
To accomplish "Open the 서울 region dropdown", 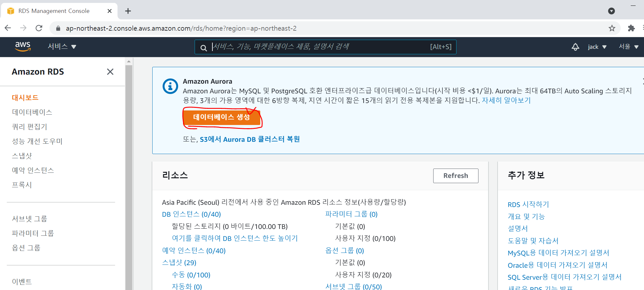I will click(628, 47).
